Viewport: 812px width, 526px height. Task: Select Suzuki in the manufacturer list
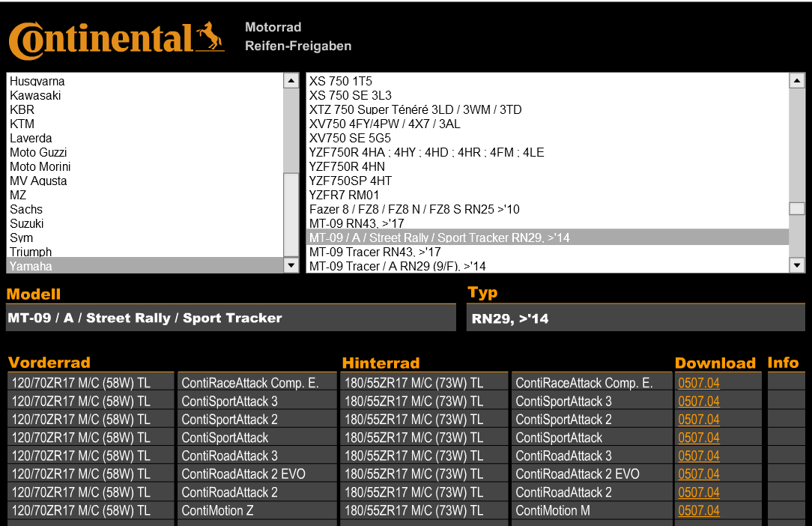(27, 223)
